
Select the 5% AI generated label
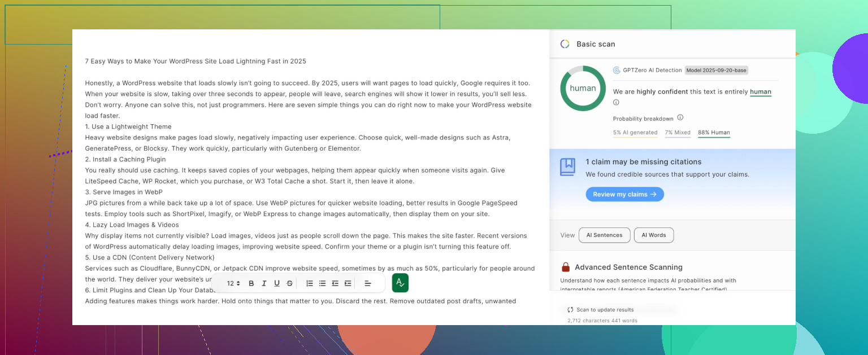point(635,133)
